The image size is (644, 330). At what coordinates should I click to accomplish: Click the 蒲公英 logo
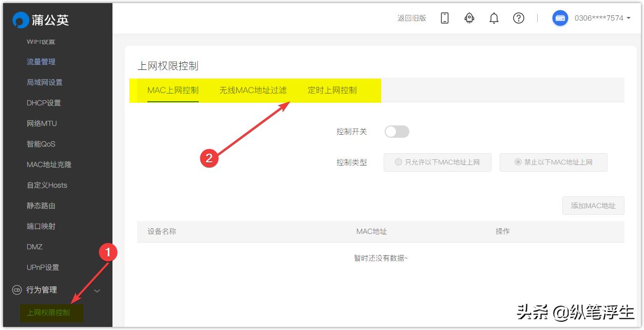point(41,19)
